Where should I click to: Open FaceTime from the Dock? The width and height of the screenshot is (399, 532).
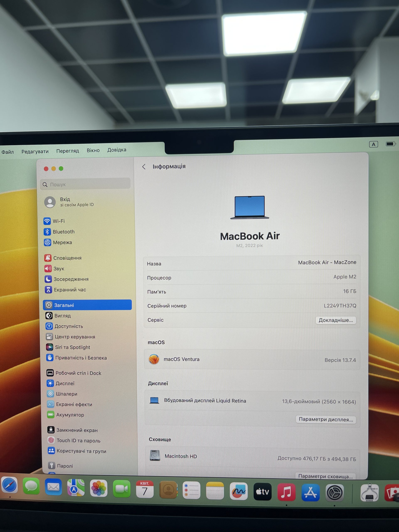[x=122, y=489]
